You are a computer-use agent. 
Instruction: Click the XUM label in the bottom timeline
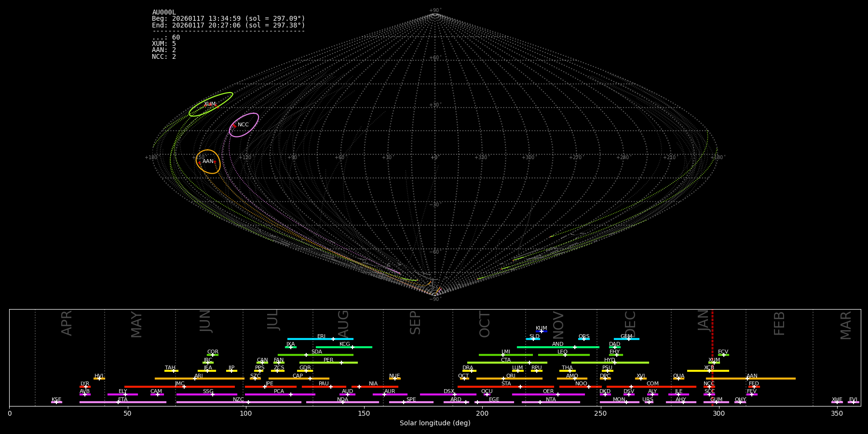tap(714, 360)
